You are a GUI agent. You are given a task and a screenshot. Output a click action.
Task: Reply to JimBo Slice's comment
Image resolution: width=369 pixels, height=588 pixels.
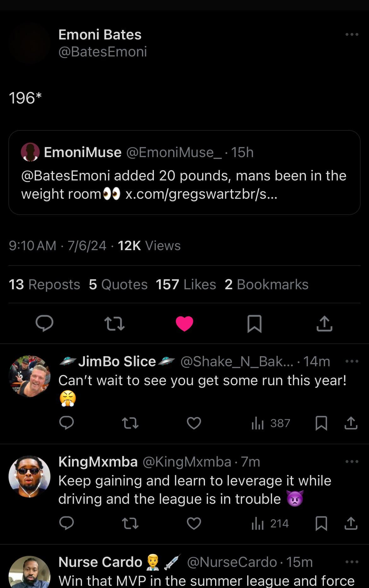(67, 423)
